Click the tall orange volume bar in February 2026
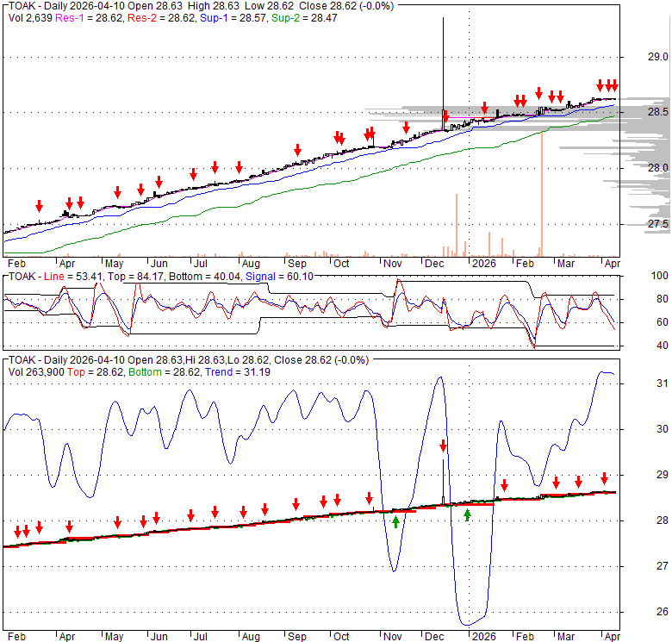The width and height of the screenshot is (672, 642). [x=541, y=194]
